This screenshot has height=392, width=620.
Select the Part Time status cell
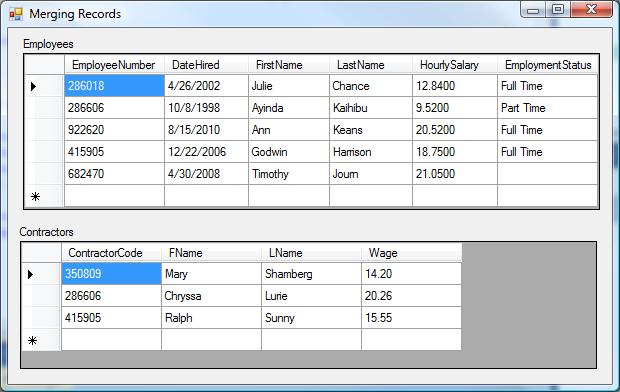click(x=548, y=108)
